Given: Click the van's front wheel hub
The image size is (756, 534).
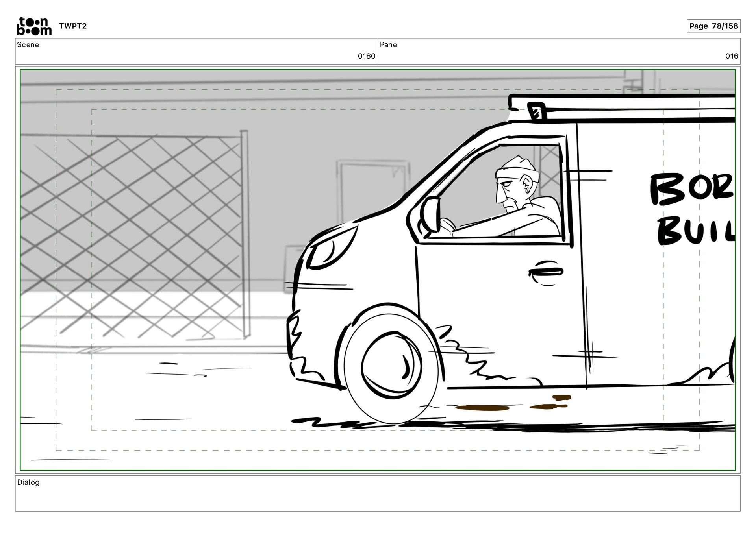Looking at the screenshot, I should pyautogui.click(x=391, y=365).
